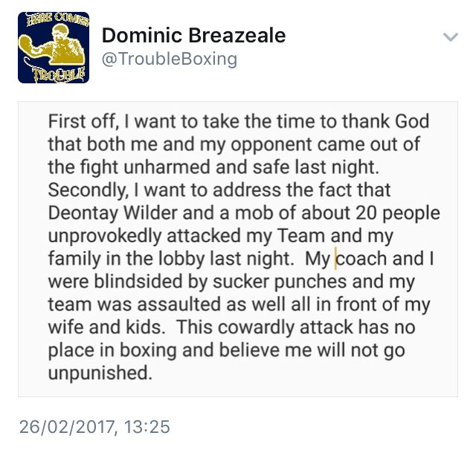Click the TROUBLE banner in the avatar logo

click(x=58, y=74)
